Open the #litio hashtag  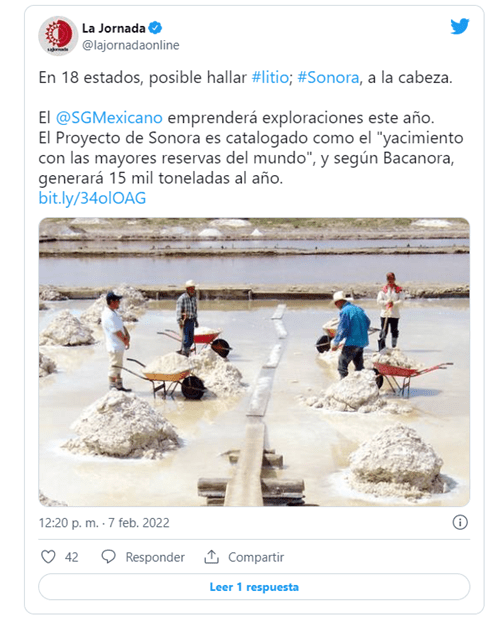[x=270, y=77]
